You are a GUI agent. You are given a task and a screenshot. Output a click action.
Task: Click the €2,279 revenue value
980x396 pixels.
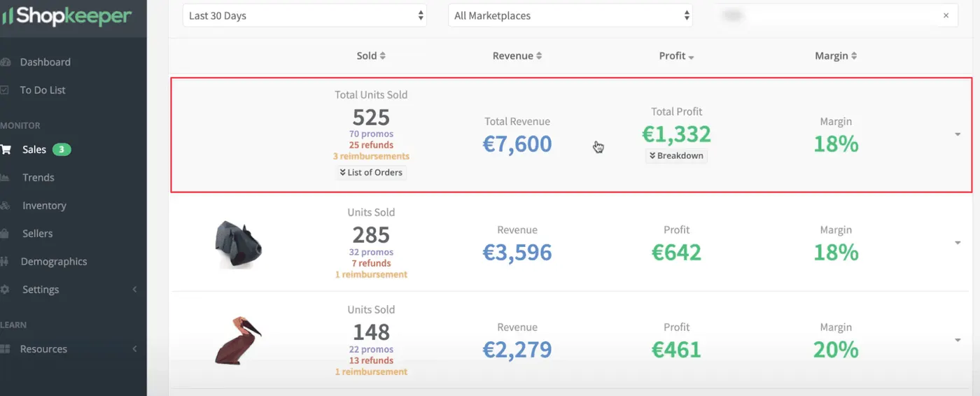(517, 349)
